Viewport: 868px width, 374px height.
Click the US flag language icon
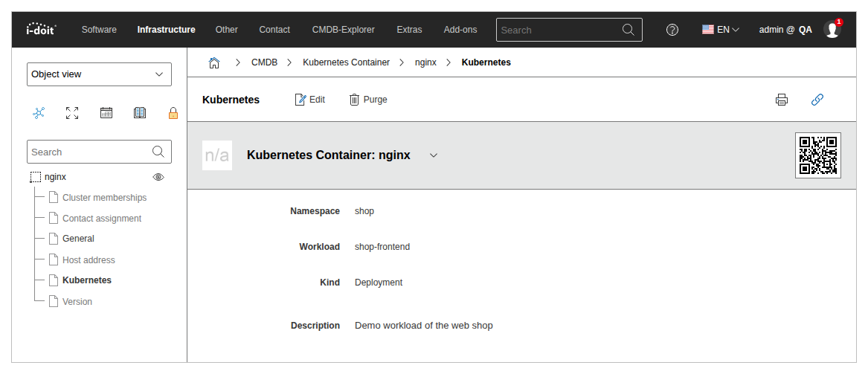point(707,30)
